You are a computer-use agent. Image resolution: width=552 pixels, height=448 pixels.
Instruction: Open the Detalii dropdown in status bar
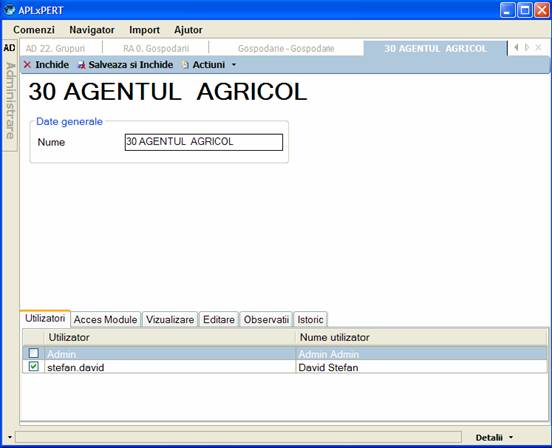[x=494, y=437]
